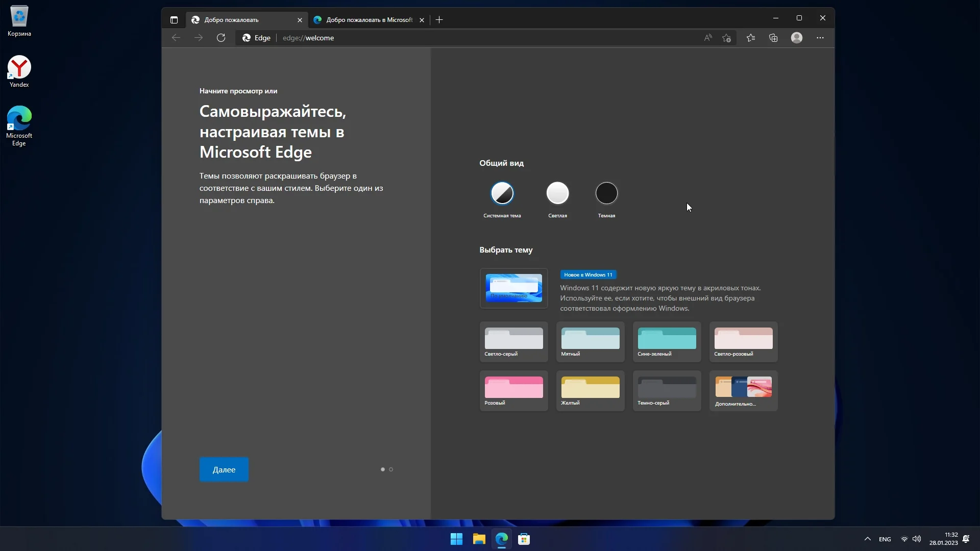980x551 pixels.
Task: Open the tab actions menu icon
Action: 174,20
